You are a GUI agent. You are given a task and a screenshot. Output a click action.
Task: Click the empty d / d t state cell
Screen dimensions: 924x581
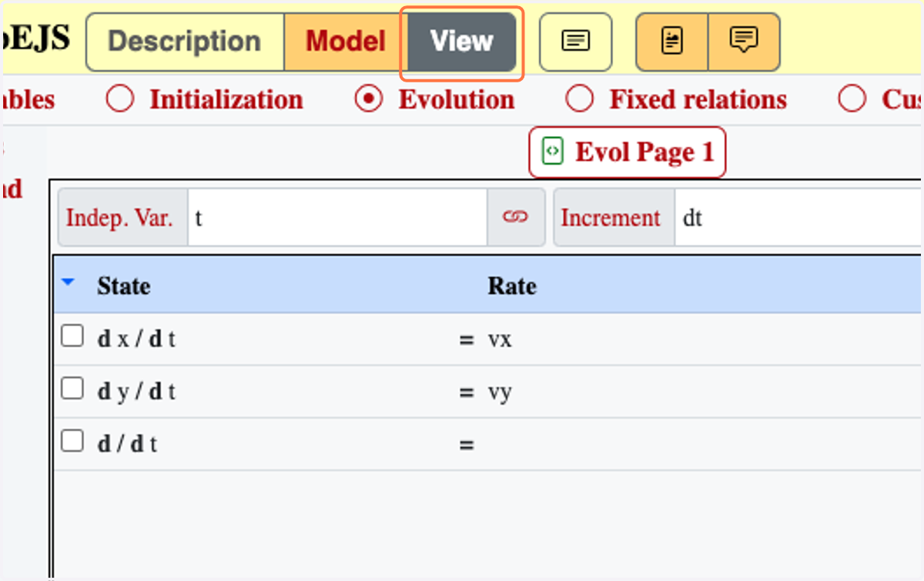coord(127,445)
